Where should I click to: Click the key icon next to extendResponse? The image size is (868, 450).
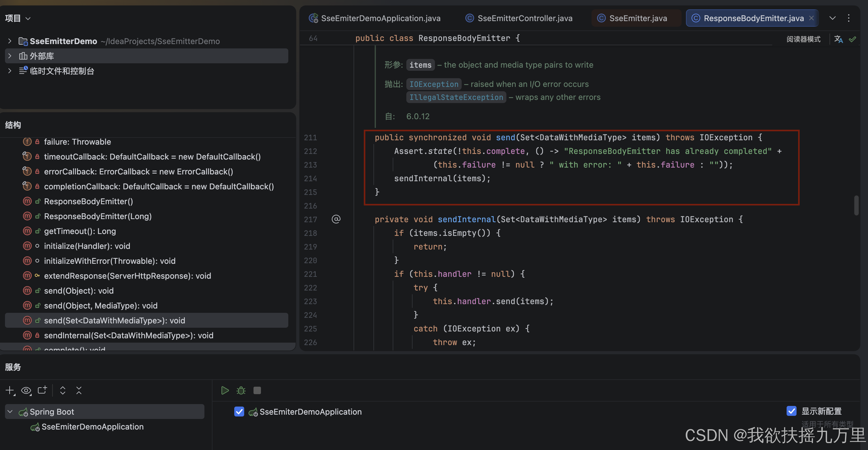tap(37, 276)
